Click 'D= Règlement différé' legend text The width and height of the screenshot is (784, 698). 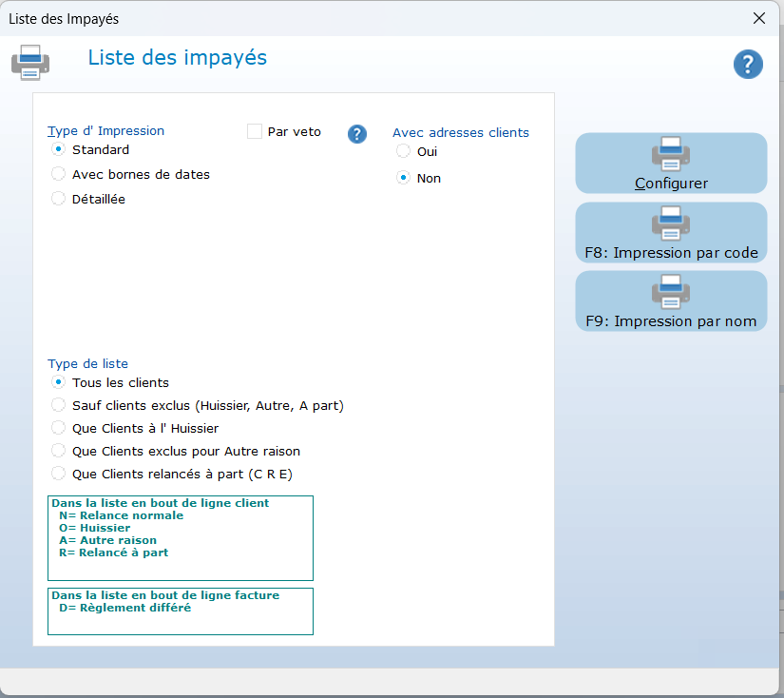(x=125, y=608)
